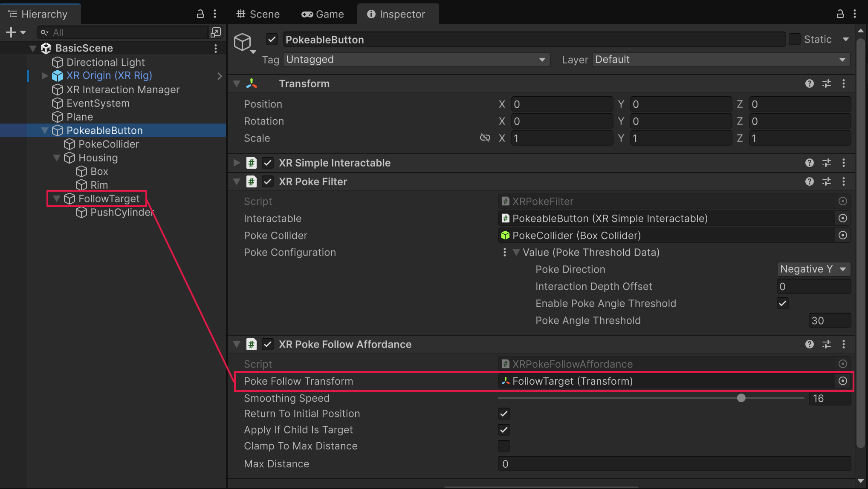Open Transform component presets
868x489 pixels.
tap(827, 83)
